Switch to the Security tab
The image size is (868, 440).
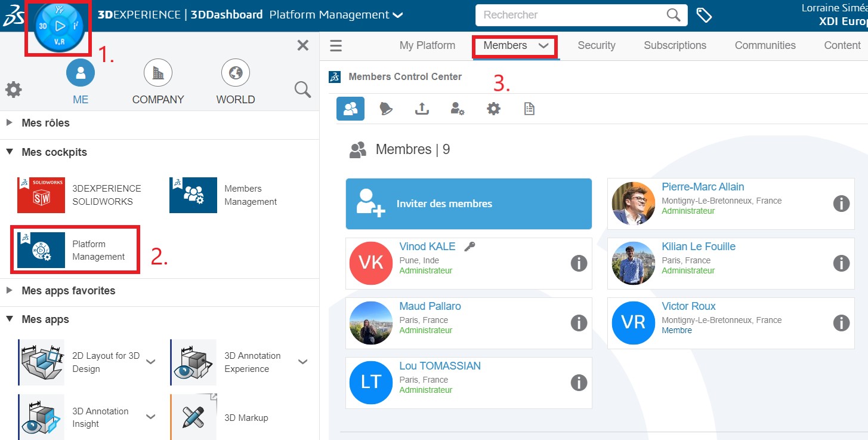pos(596,45)
